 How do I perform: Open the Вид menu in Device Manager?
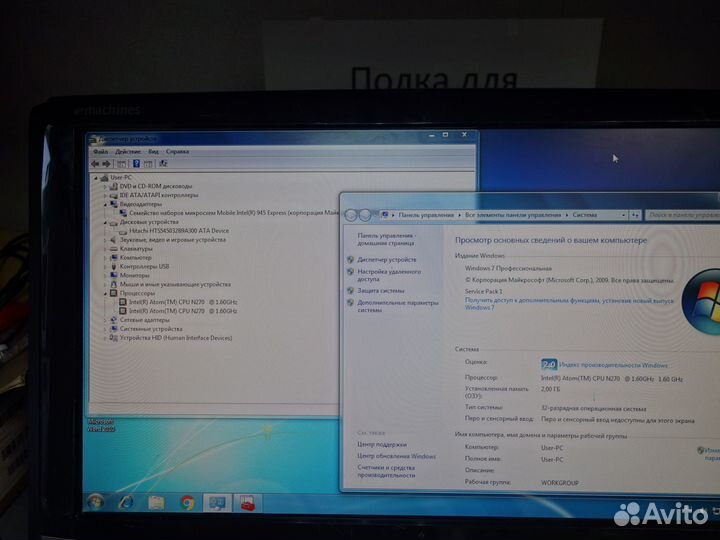(153, 152)
